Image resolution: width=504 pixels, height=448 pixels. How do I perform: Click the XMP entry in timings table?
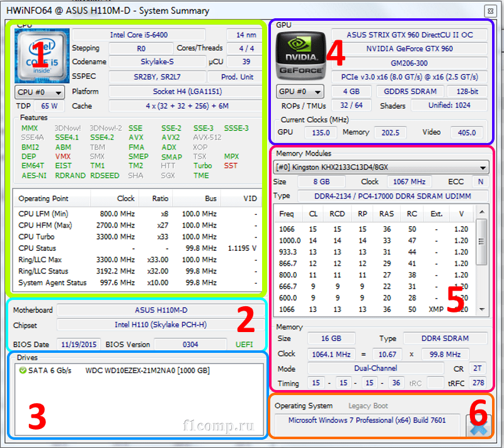[436, 309]
